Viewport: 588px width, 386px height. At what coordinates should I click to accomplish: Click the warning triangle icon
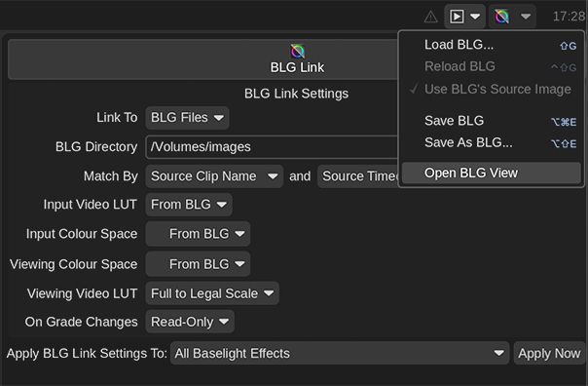tap(431, 17)
